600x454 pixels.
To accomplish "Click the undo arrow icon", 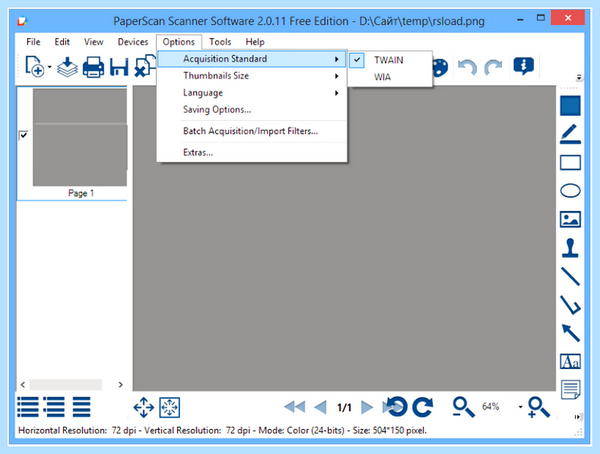I will [467, 67].
